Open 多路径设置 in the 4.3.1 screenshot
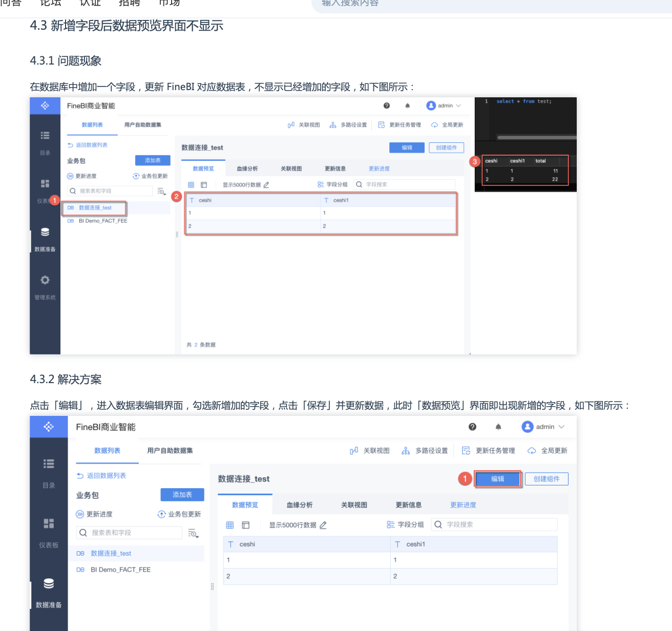The height and width of the screenshot is (631, 672). (348, 125)
